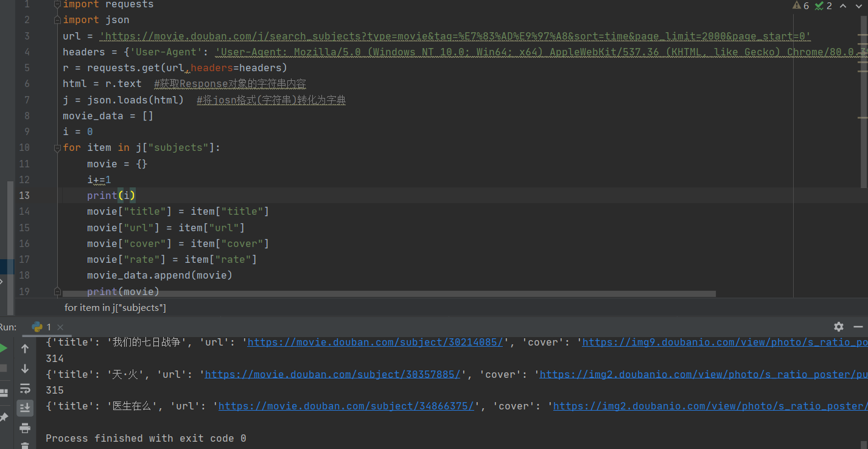
Task: Click the print(movie) line
Action: point(123,291)
